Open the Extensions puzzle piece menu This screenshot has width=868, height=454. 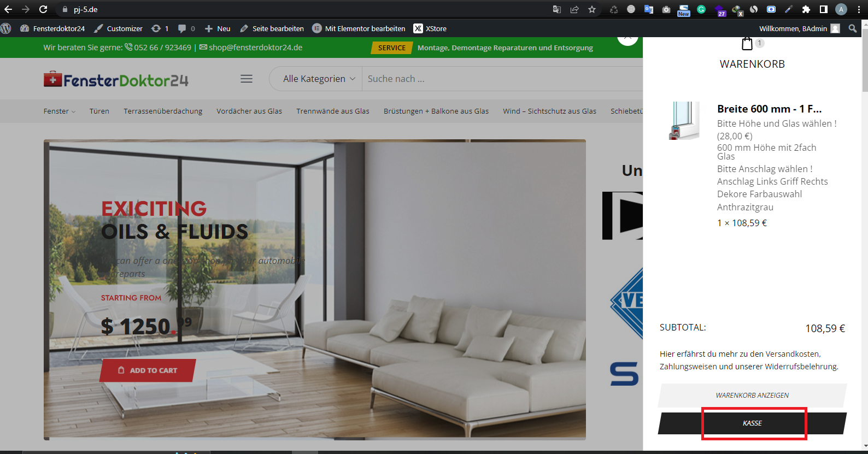pyautogui.click(x=806, y=9)
